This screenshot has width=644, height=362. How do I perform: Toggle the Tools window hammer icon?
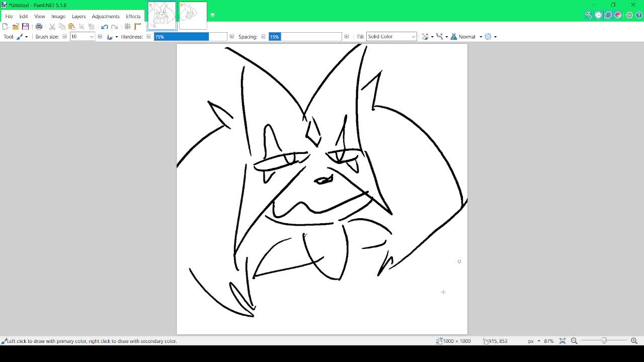(588, 15)
